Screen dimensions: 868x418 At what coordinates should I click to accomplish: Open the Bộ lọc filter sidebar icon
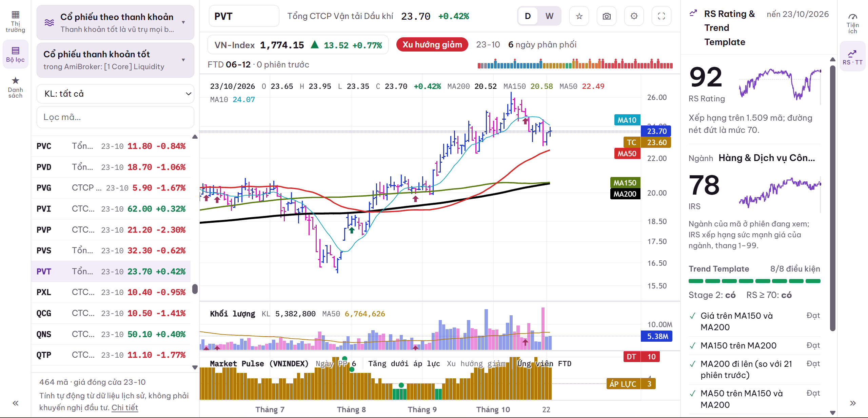tap(15, 54)
